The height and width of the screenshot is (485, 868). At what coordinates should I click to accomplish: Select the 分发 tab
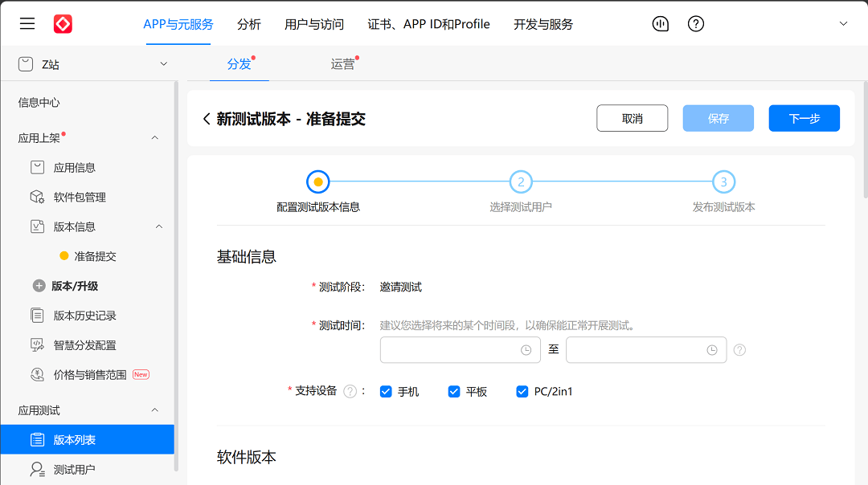tap(240, 64)
